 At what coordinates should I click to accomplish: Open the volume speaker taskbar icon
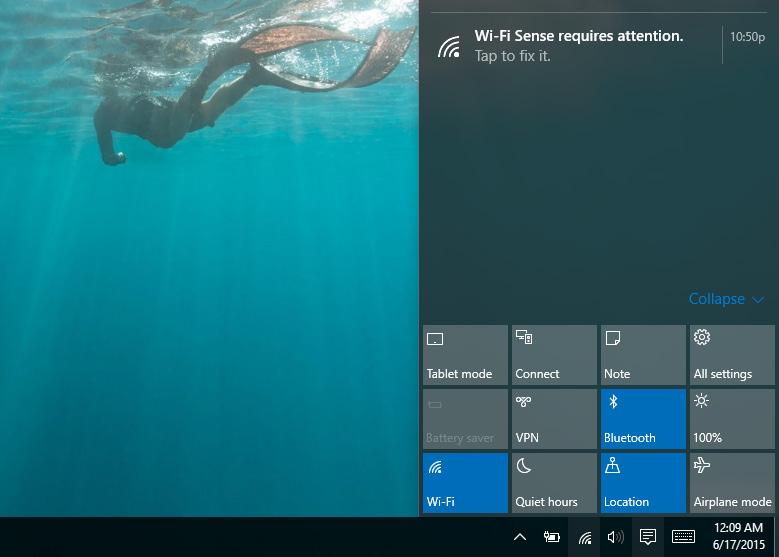[616, 537]
